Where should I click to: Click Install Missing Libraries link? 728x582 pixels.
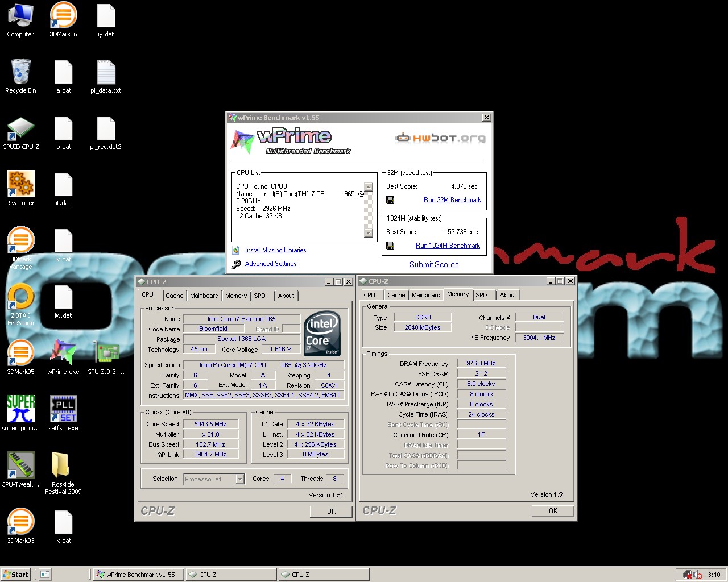(x=275, y=250)
